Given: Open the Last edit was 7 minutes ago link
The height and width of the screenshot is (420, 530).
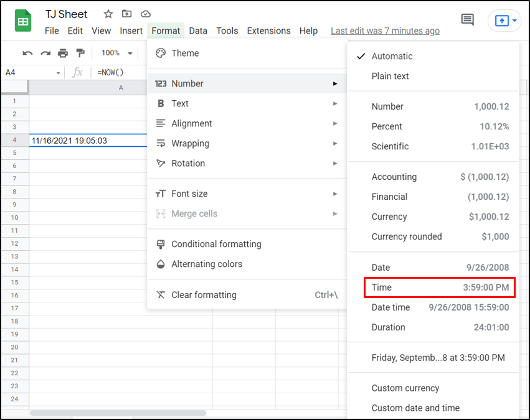Looking at the screenshot, I should point(385,30).
